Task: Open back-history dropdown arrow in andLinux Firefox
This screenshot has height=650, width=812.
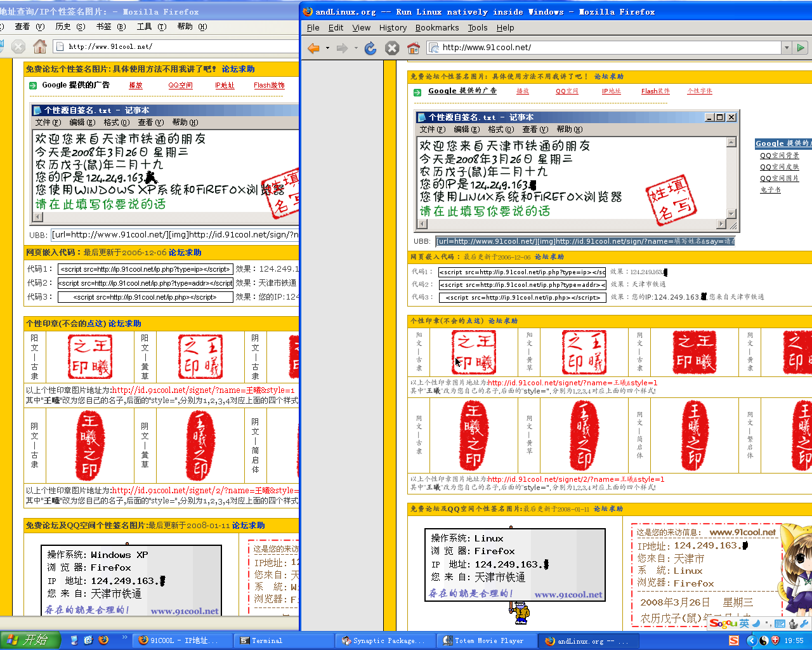Action: (x=327, y=48)
